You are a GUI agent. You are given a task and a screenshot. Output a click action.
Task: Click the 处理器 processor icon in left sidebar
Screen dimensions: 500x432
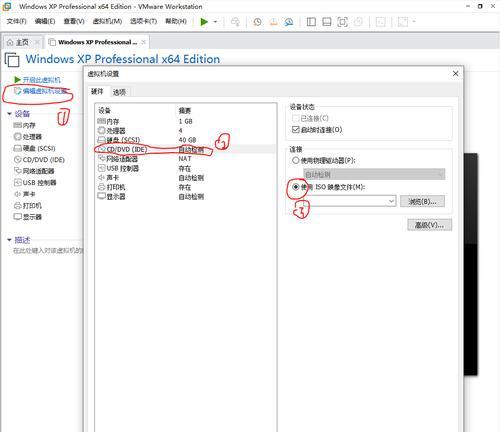17,137
